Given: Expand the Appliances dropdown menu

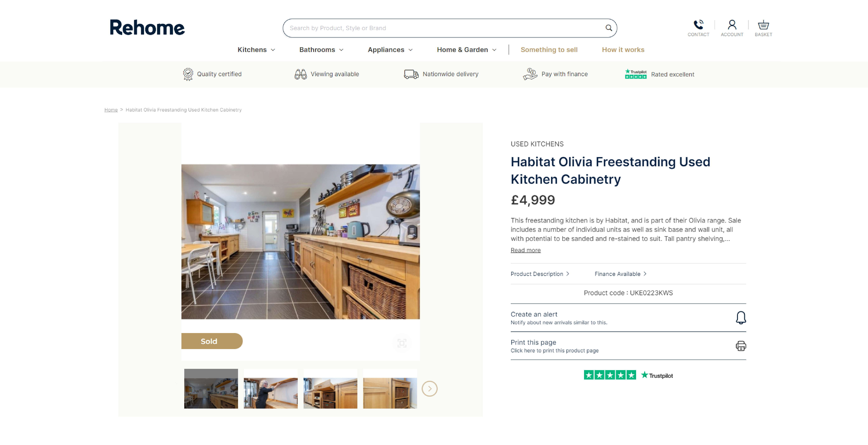Looking at the screenshot, I should coord(390,50).
